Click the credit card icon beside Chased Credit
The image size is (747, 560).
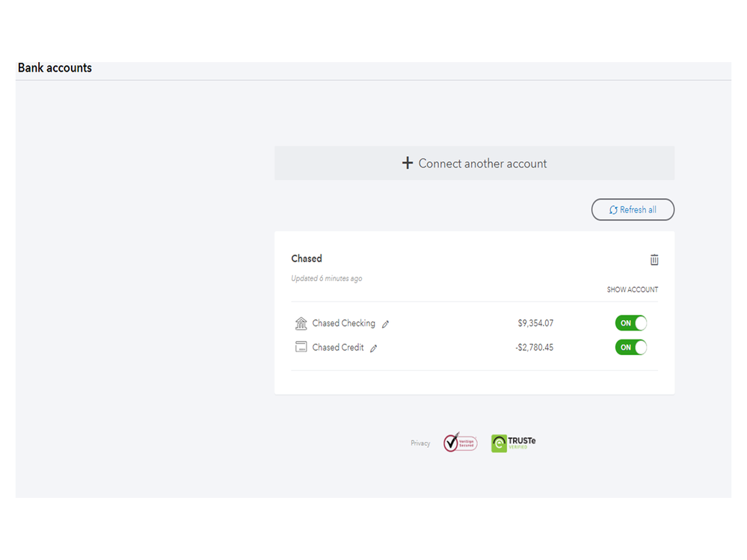point(301,347)
